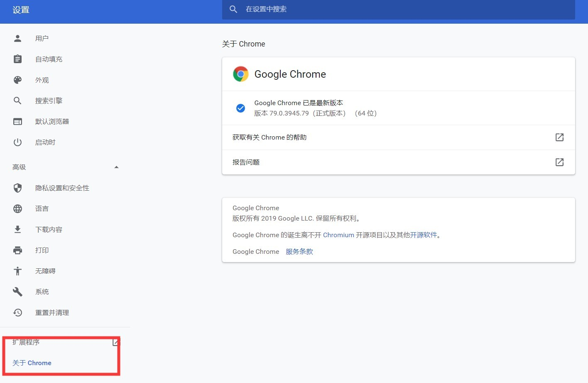Image resolution: width=588 pixels, height=383 pixels.
Task: Open external link icon beside 报告问题
Action: [559, 162]
